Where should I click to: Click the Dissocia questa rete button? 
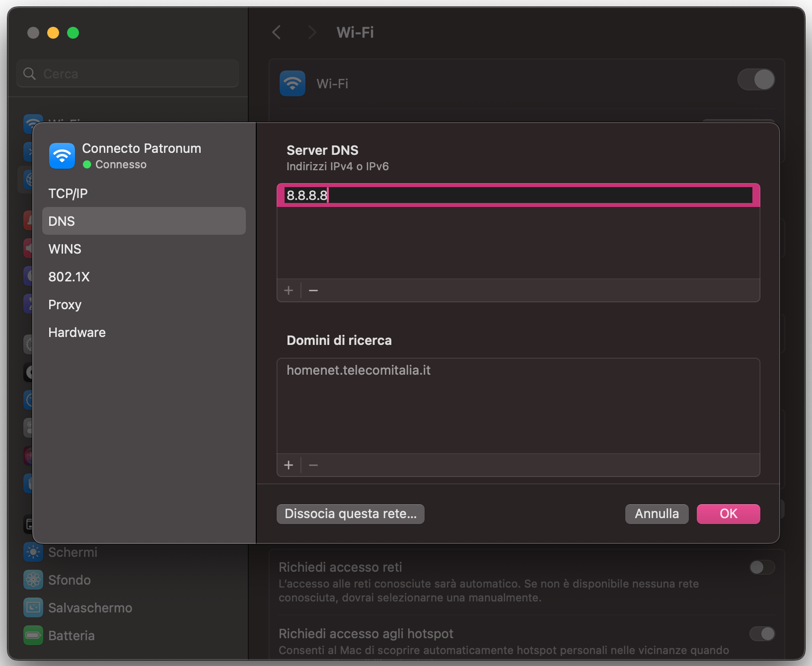coord(350,514)
